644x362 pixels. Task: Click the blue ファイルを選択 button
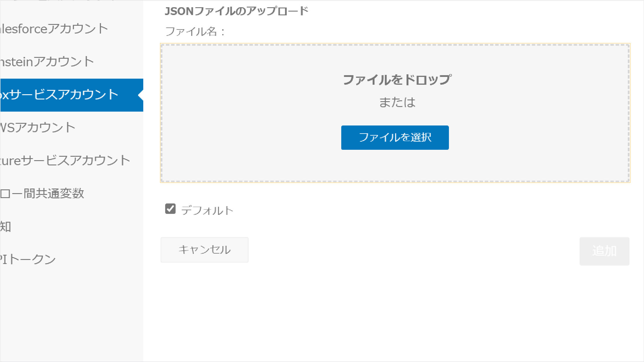(x=395, y=137)
